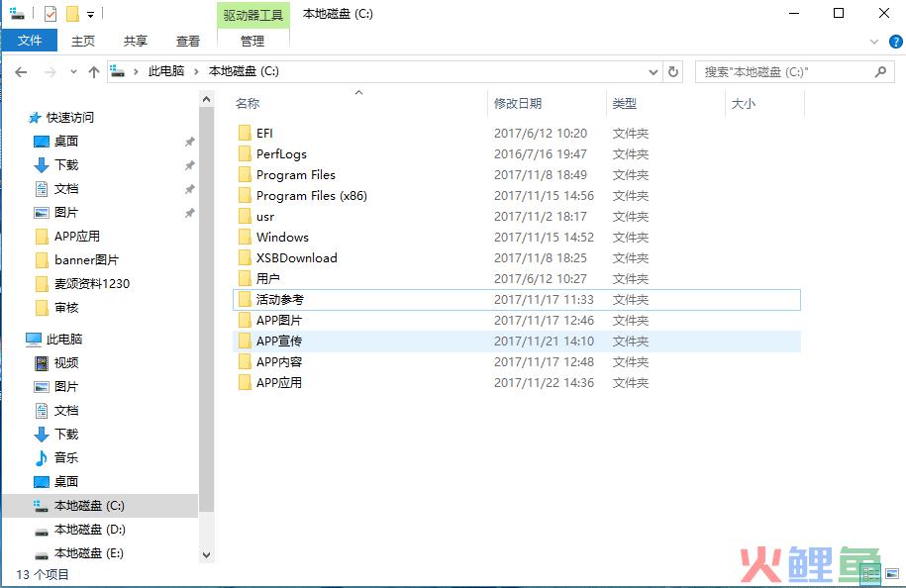Click the New Folder icon in quick access toolbar
Image resolution: width=906 pixels, height=588 pixels.
(x=72, y=13)
